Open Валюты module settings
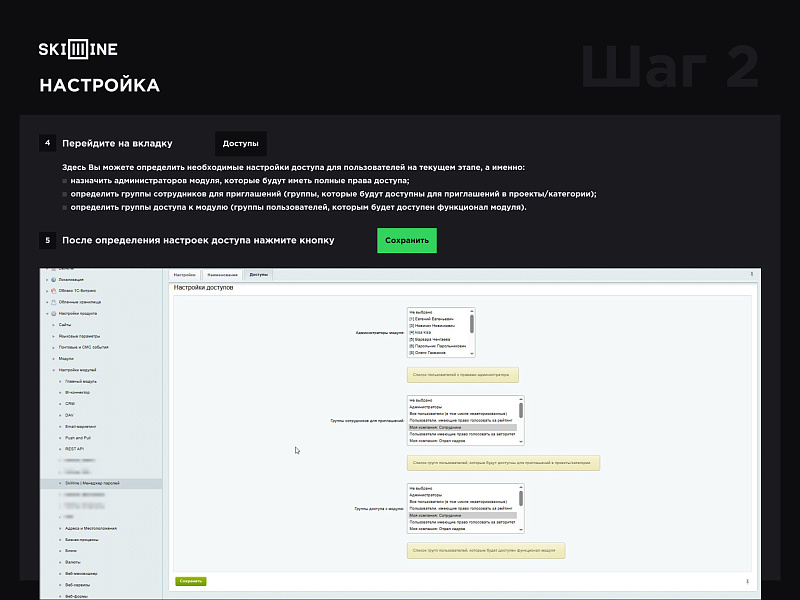800x600 pixels. (x=73, y=562)
